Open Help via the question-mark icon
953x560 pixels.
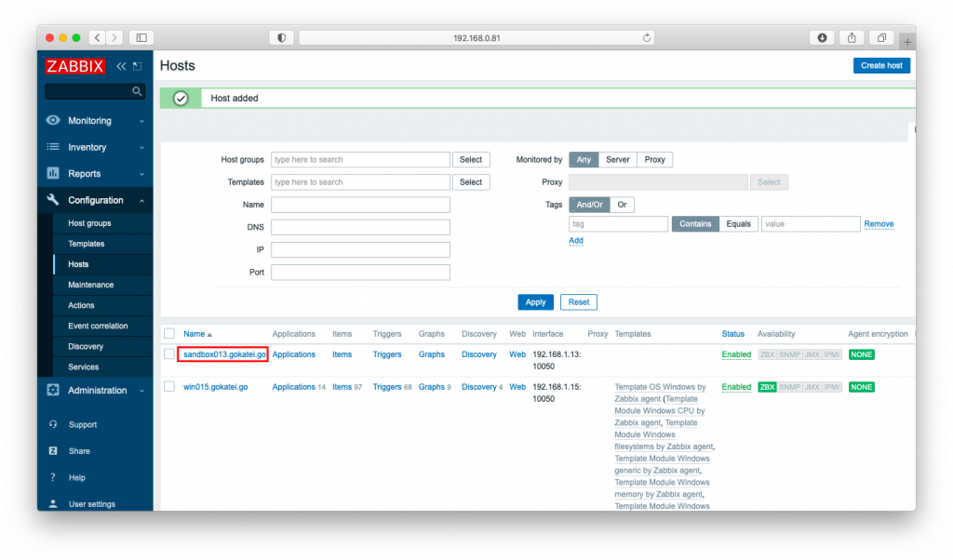coord(53,477)
